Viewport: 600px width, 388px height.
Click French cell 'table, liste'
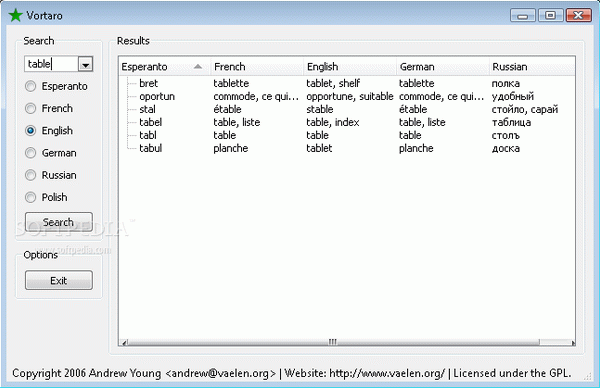[236, 122]
